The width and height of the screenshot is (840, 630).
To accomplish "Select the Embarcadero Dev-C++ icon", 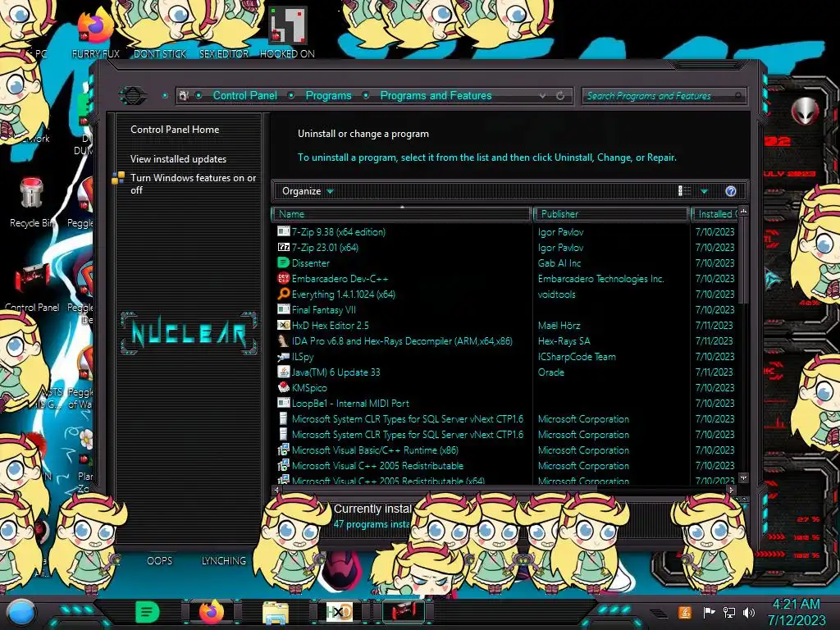I will pos(283,278).
